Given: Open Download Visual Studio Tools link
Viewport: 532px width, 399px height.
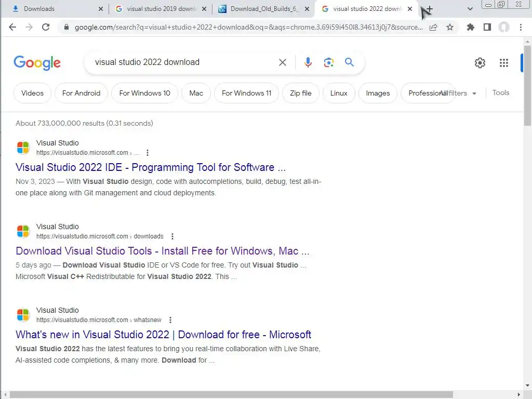Looking at the screenshot, I should [163, 251].
